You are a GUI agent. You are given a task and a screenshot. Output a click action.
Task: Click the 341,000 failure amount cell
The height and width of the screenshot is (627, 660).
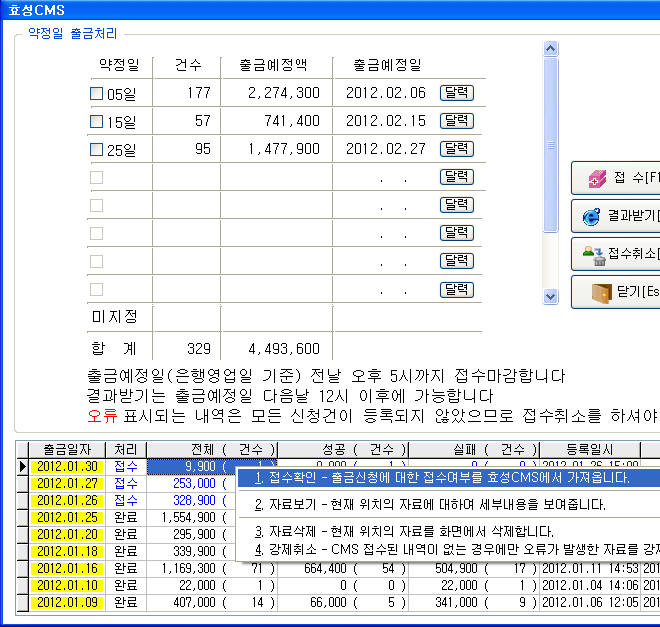(456, 603)
